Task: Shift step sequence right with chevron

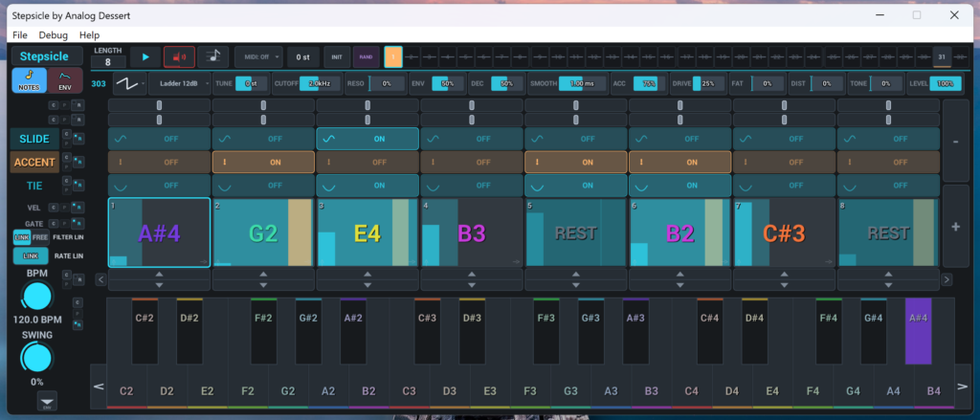Action: pyautogui.click(x=947, y=279)
